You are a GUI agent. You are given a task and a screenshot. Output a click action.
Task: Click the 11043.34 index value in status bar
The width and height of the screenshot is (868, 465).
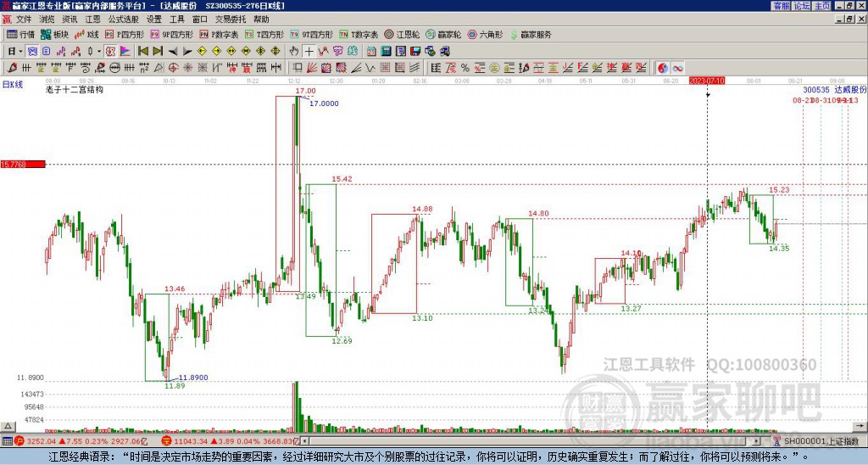[x=190, y=441]
